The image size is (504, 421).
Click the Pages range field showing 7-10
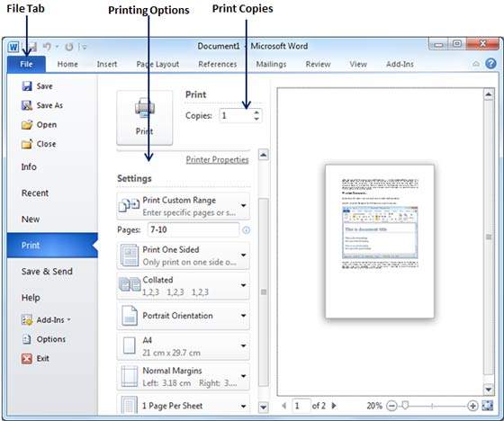click(x=193, y=229)
